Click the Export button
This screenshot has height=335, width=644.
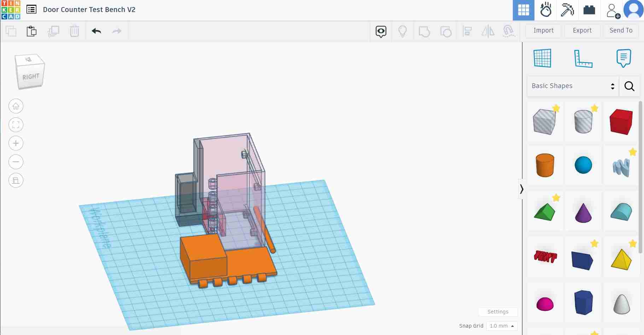[581, 30]
